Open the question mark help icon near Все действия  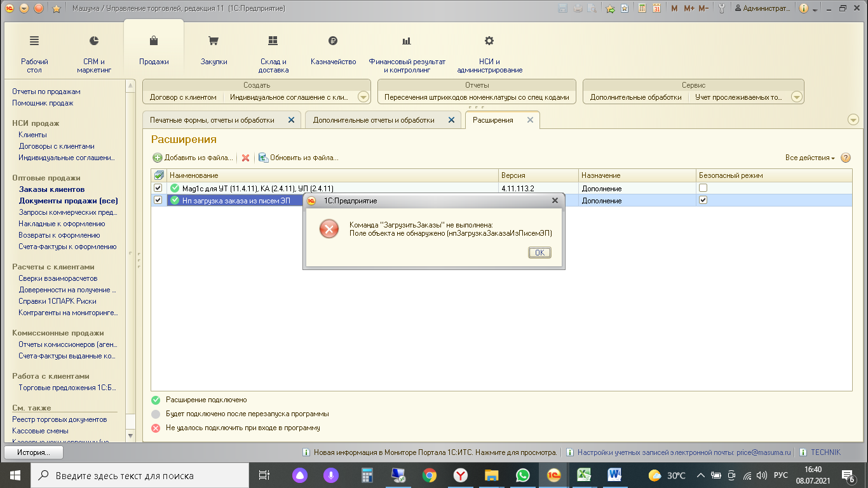[845, 158]
